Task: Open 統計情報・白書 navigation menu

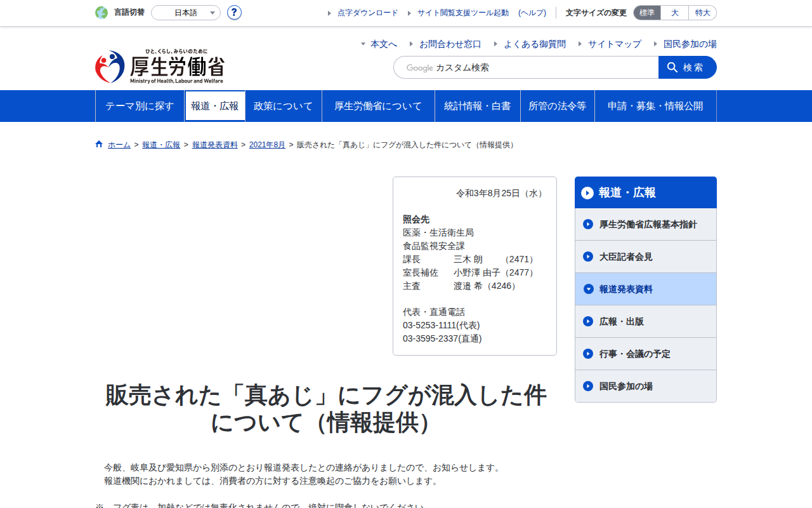Action: 478,106
